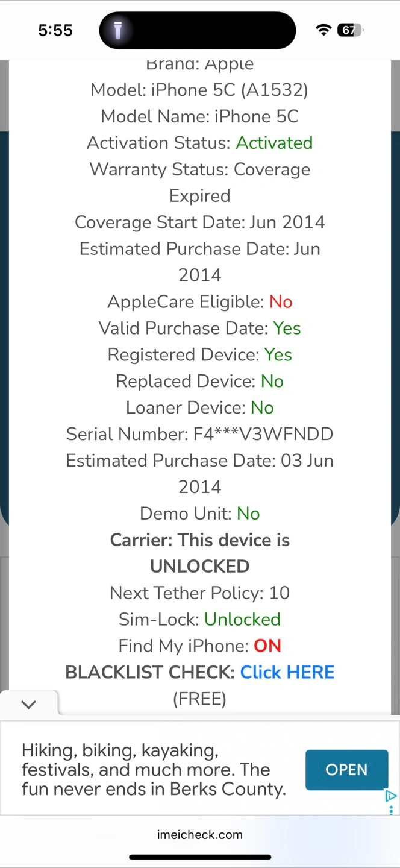
Task: Tap the "Next Tether Policy: 10" line
Action: click(199, 593)
